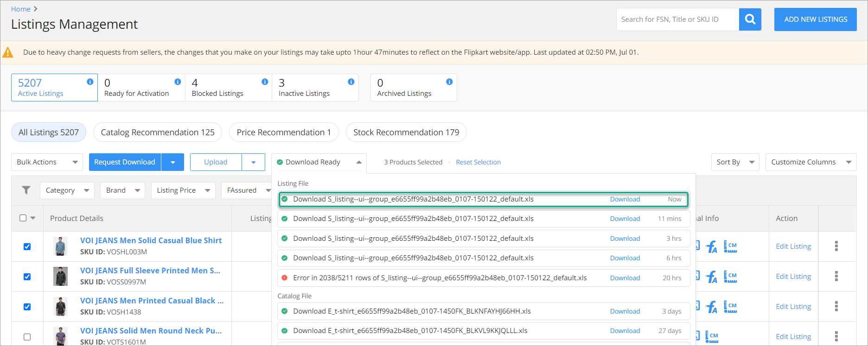Open the Sort By dropdown
The image size is (868, 346).
coord(735,162)
